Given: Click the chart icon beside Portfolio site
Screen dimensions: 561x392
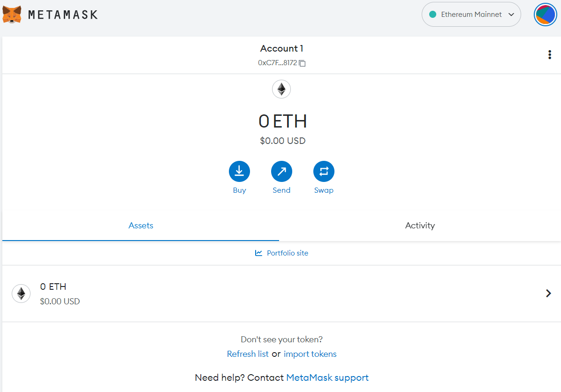Looking at the screenshot, I should pyautogui.click(x=258, y=253).
